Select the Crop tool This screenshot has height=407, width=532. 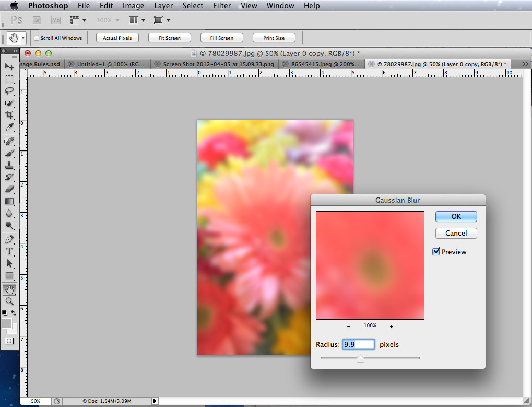point(9,115)
